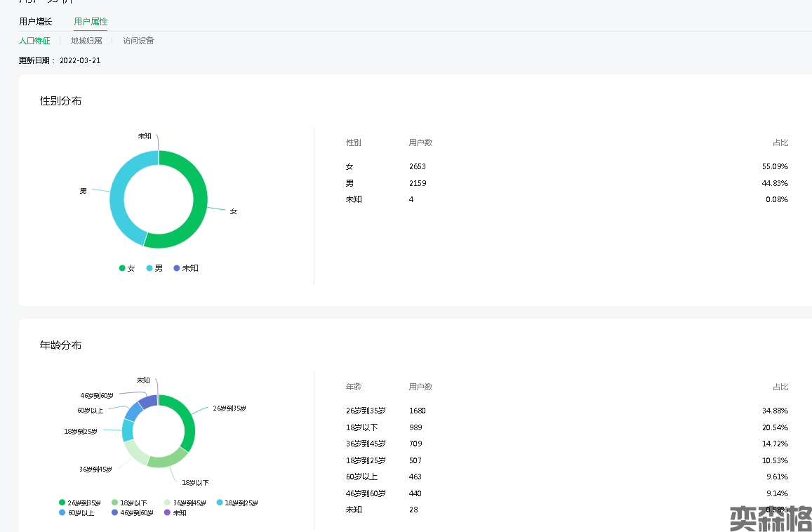The width and height of the screenshot is (812, 532).
Task: Open the 人口特征 sub-tab
Action: point(34,41)
